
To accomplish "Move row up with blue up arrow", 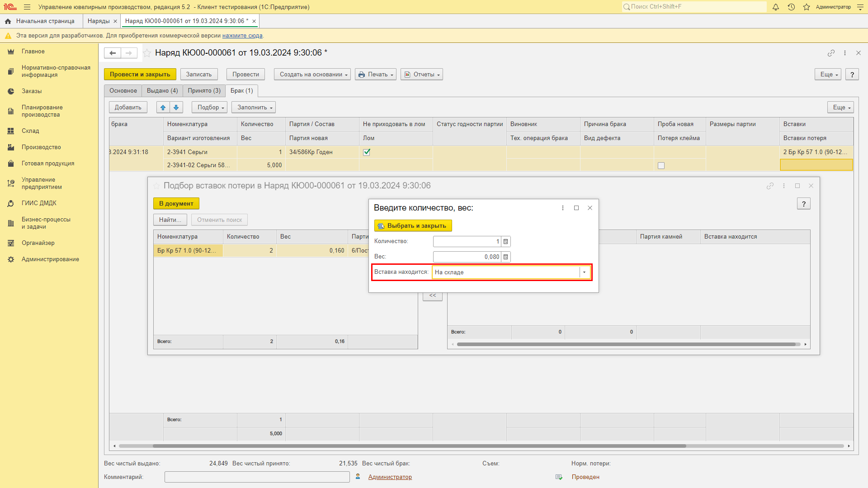I will pyautogui.click(x=163, y=107).
